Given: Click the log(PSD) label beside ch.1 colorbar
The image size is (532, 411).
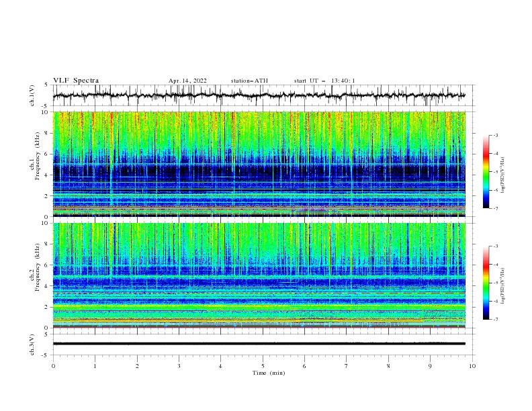Looking at the screenshot, I should pyautogui.click(x=503, y=175).
